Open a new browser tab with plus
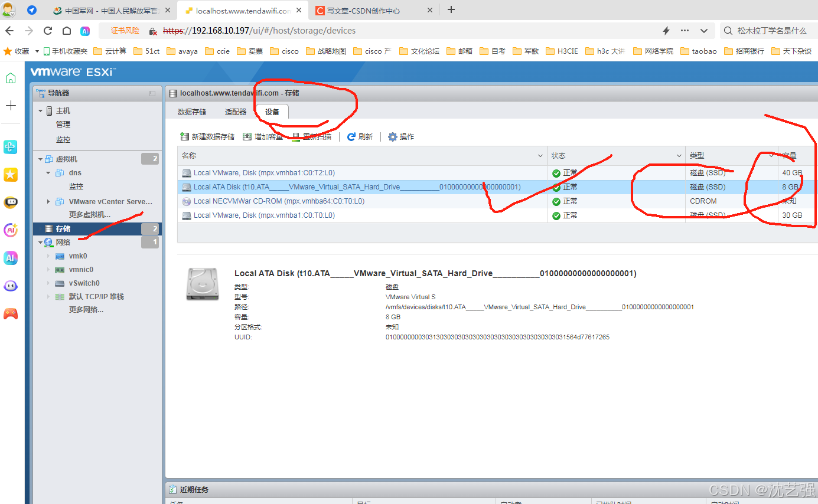Screen dimensions: 818x504 [451, 9]
